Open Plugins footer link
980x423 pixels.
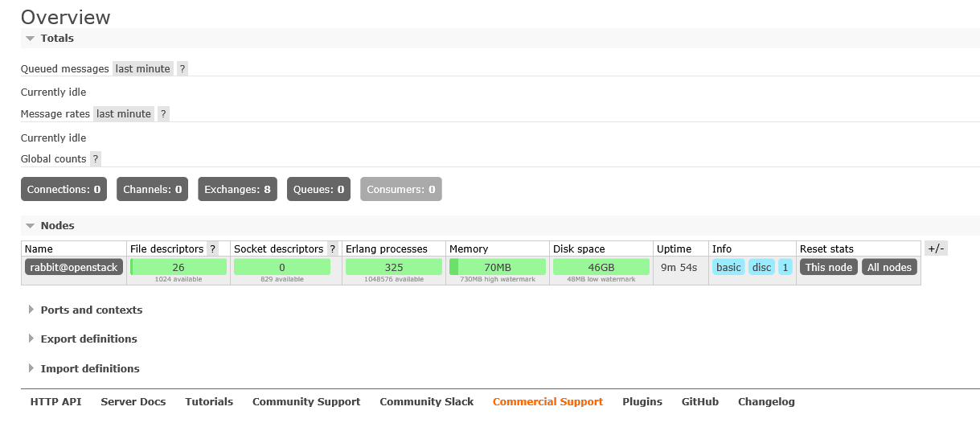(642, 401)
